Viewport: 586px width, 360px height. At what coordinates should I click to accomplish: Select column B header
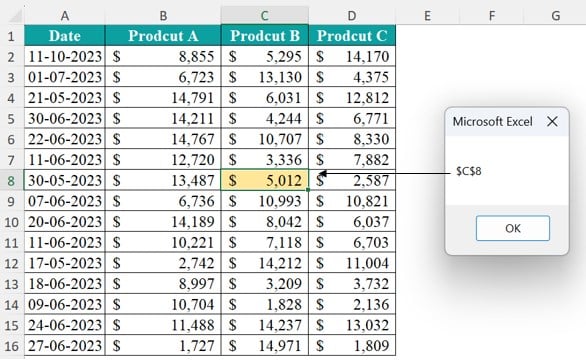[163, 16]
